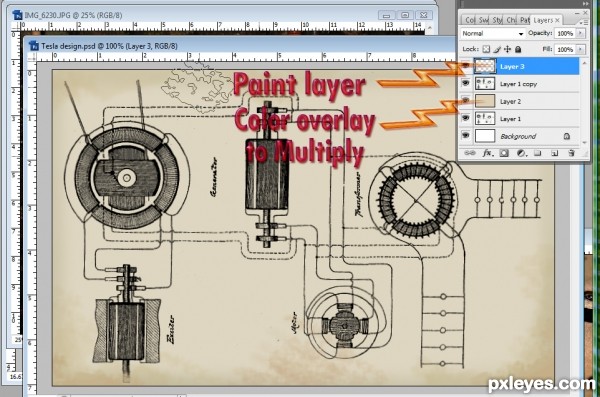Viewport: 600px width, 397px height.
Task: Create new fill or adjustment layer
Action: (521, 153)
